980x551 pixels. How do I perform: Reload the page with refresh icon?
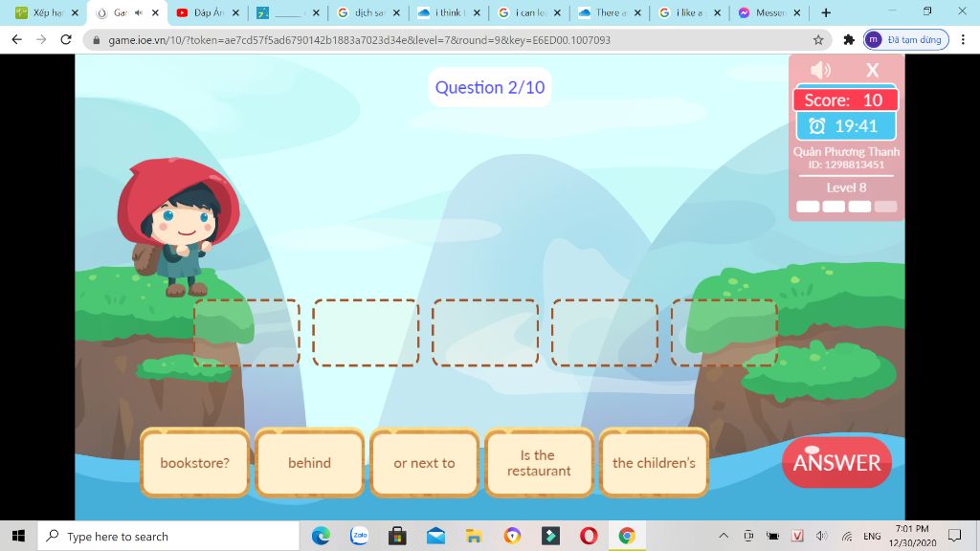pos(66,39)
